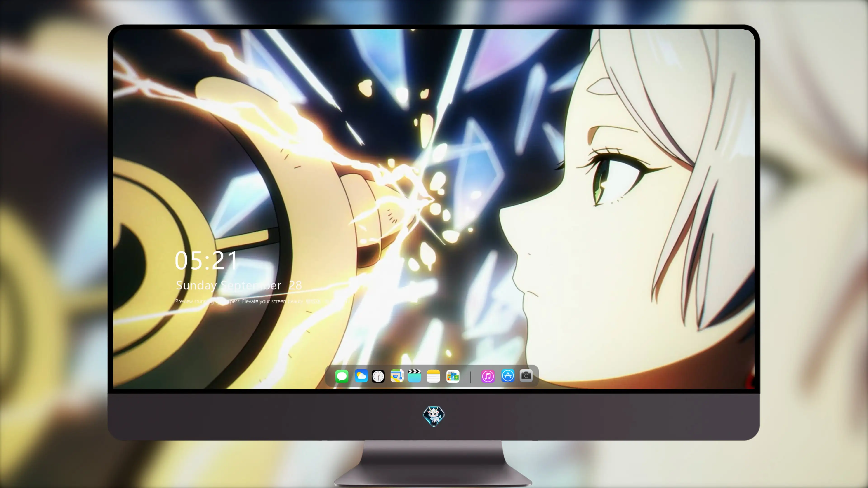Open the green Messages app in the dock
The width and height of the screenshot is (868, 488).
coord(342,376)
